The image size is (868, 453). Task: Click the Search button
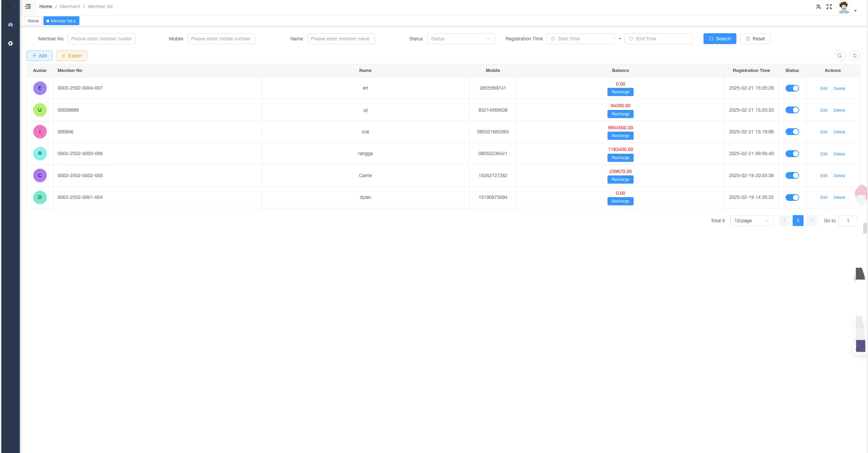pyautogui.click(x=719, y=39)
